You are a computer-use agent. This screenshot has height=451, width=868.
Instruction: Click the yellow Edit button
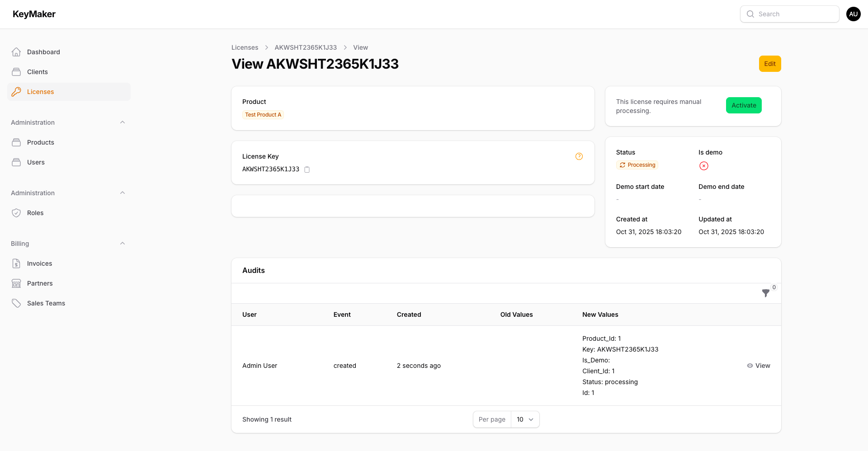[769, 64]
